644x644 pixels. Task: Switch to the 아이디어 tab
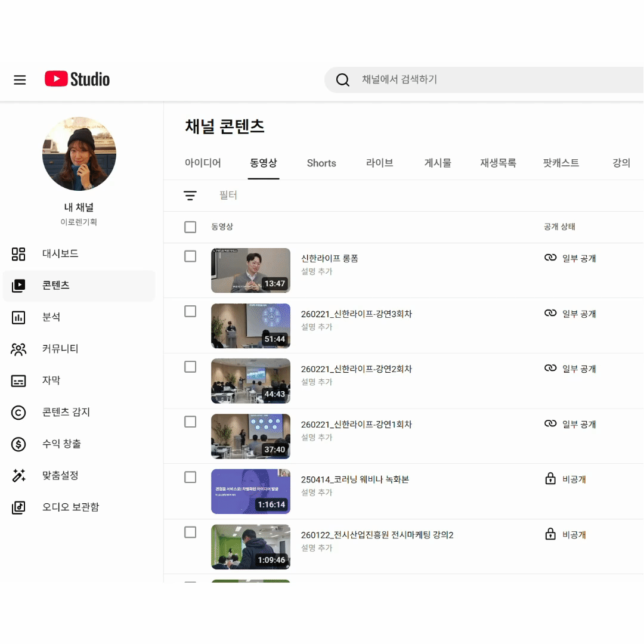203,163
